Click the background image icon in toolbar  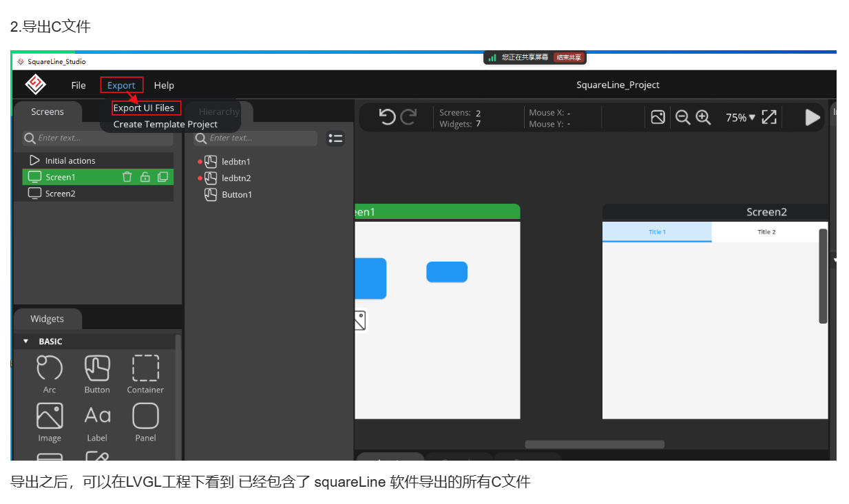[658, 117]
